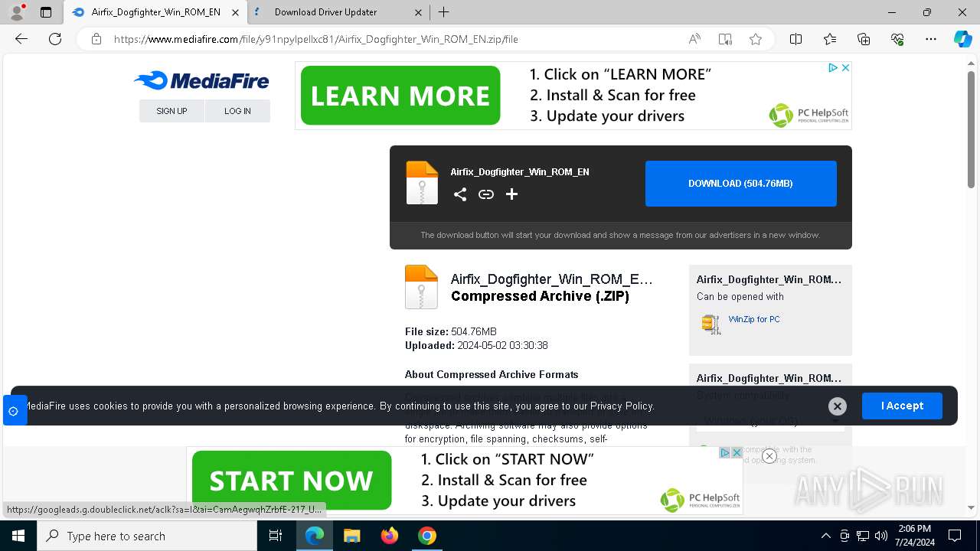Click the Compressed Archive (.ZIP) heading
Screen dimensions: 980x551
coord(540,296)
